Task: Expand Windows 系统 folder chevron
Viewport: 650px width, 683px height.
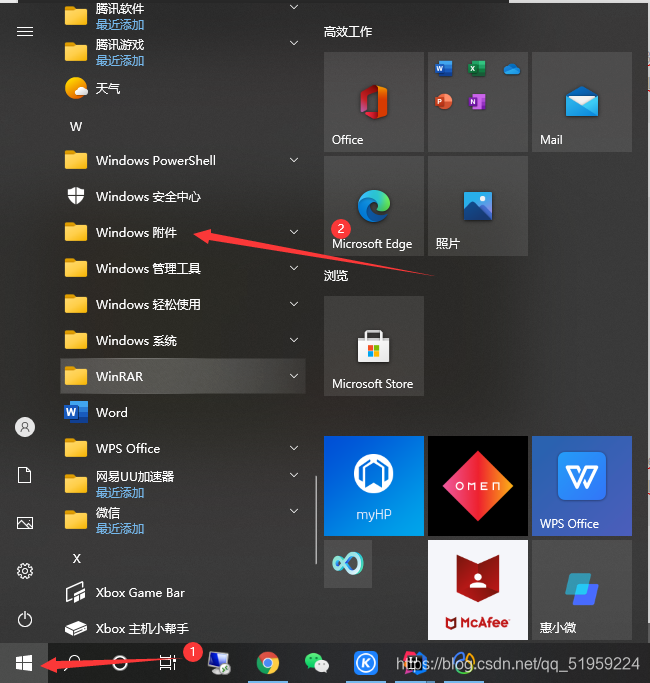Action: click(x=295, y=340)
